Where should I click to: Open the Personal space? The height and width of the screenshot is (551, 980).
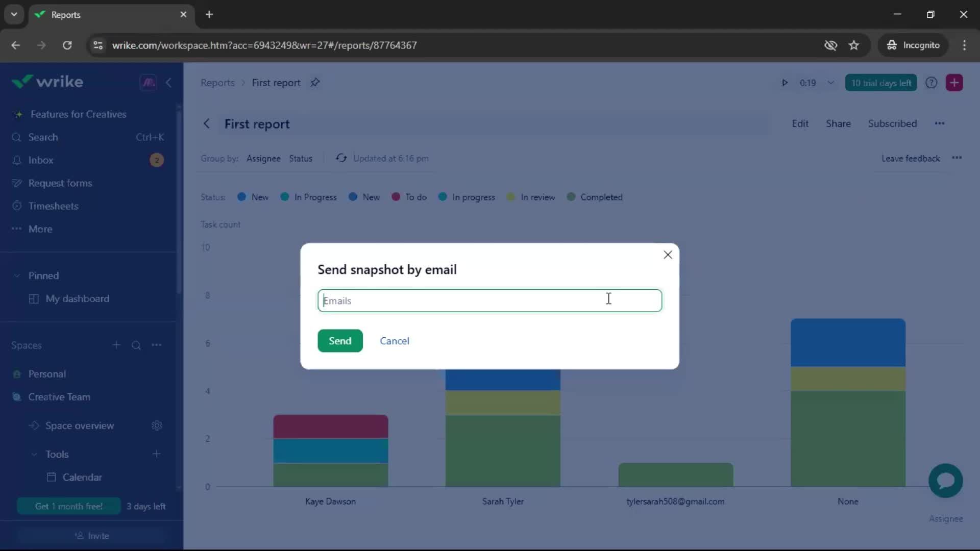(47, 374)
